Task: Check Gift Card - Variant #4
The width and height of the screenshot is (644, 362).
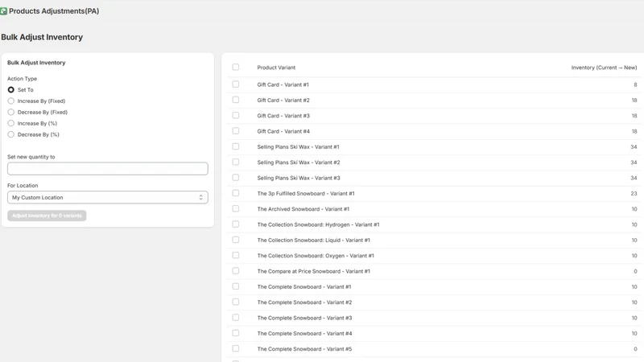Action: [x=235, y=131]
